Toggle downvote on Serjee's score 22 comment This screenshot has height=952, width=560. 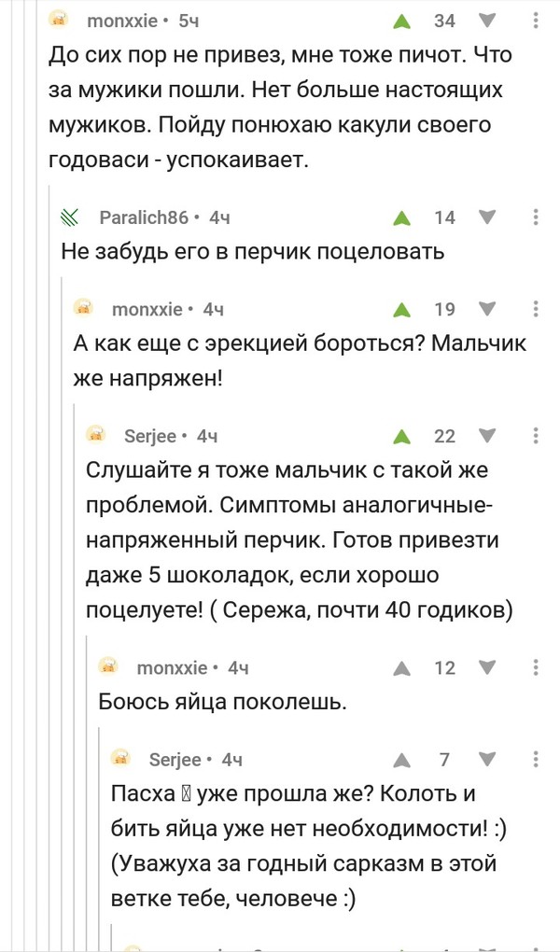[487, 435]
